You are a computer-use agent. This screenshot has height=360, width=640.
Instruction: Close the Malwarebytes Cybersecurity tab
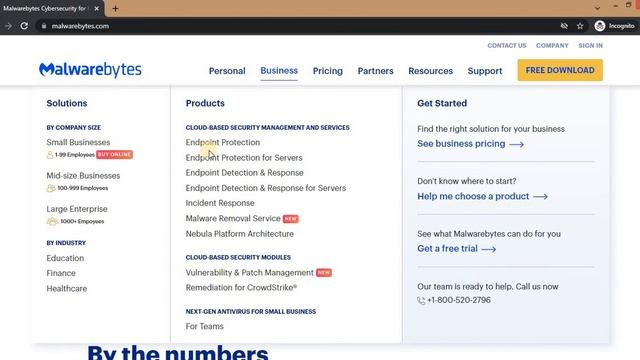click(97, 8)
